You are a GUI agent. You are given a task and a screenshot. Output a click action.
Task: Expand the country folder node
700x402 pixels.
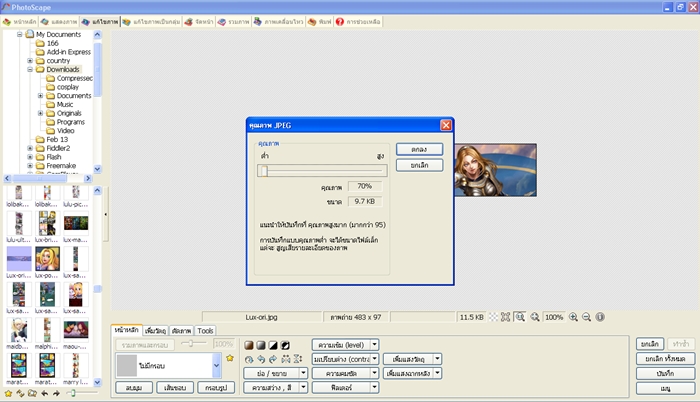click(30, 61)
